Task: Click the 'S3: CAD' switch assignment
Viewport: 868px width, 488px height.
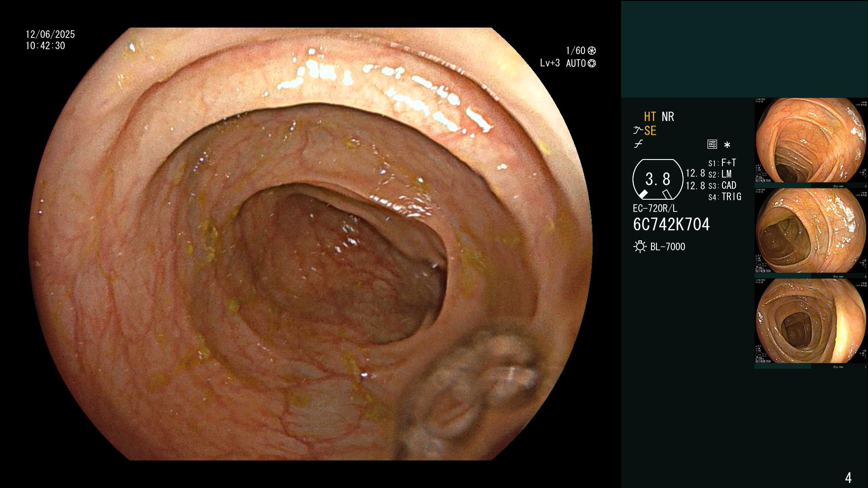Action: [x=722, y=185]
